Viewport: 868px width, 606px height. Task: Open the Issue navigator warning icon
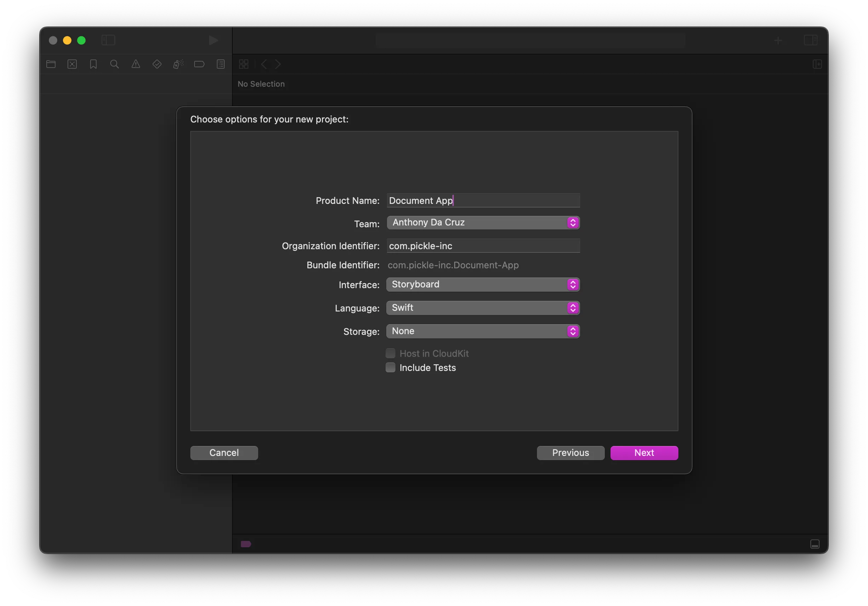click(x=136, y=64)
